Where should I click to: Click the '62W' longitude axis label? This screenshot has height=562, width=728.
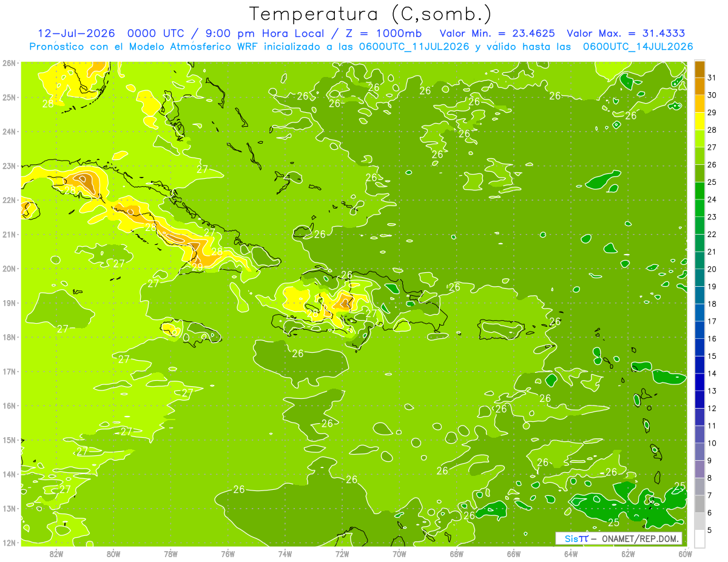(x=629, y=553)
